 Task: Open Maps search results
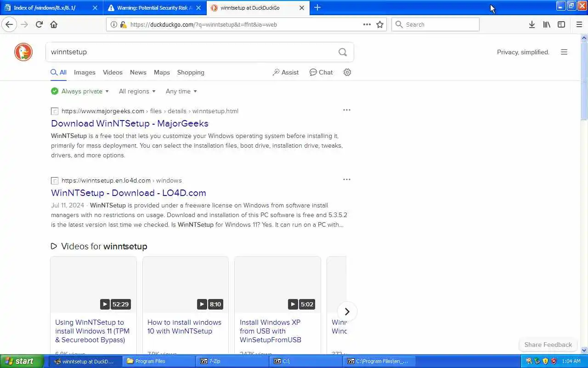162,72
